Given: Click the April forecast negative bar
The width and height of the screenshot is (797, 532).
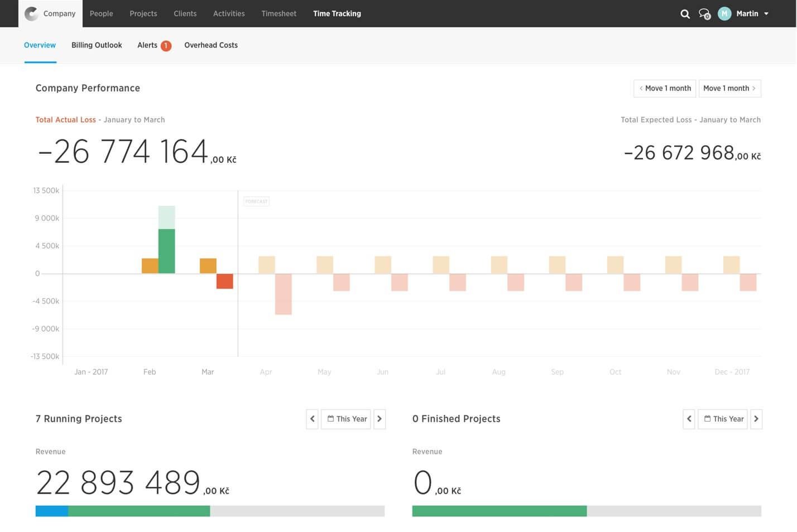Looking at the screenshot, I should coord(283,294).
